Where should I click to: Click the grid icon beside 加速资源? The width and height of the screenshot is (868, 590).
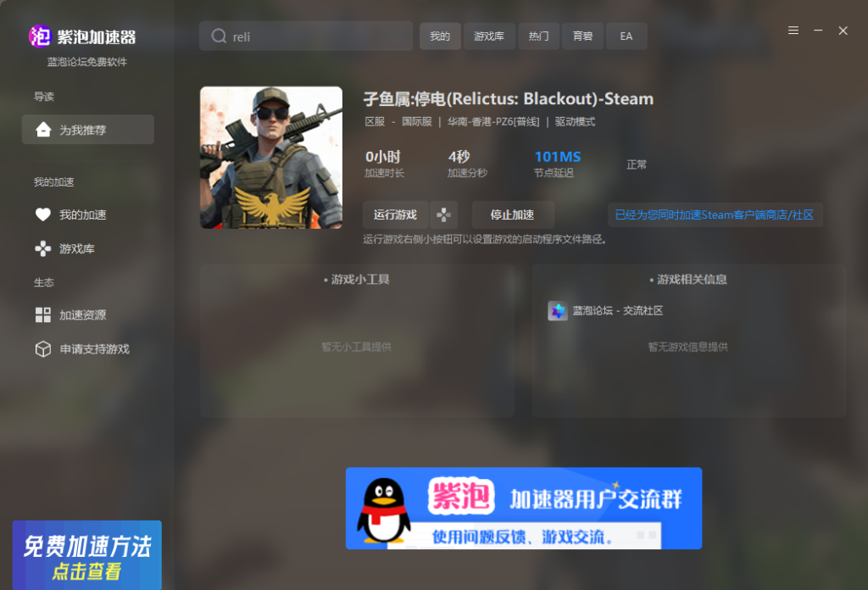coord(43,315)
